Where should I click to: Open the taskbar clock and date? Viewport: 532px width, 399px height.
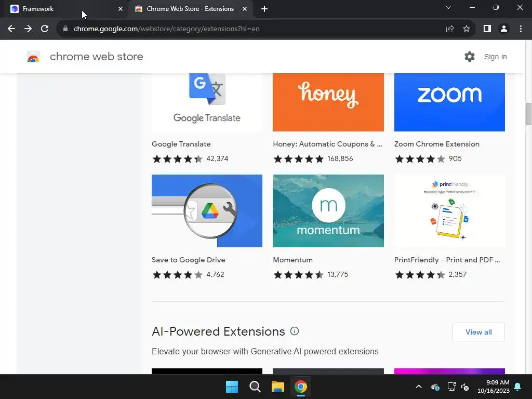(494, 387)
